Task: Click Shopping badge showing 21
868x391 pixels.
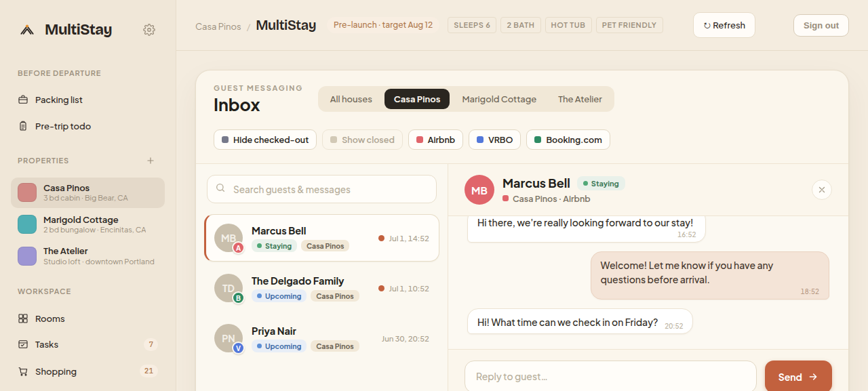Action: 149,371
